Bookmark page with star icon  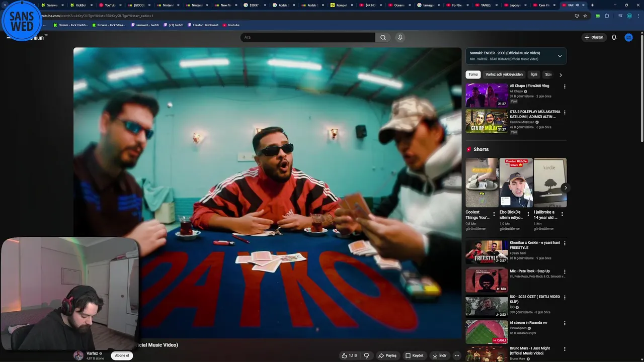(585, 16)
